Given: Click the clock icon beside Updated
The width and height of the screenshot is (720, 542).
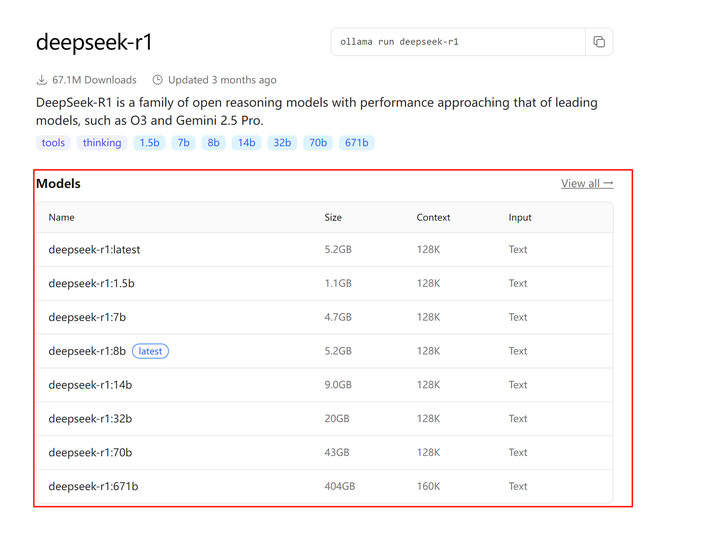Looking at the screenshot, I should tap(158, 80).
